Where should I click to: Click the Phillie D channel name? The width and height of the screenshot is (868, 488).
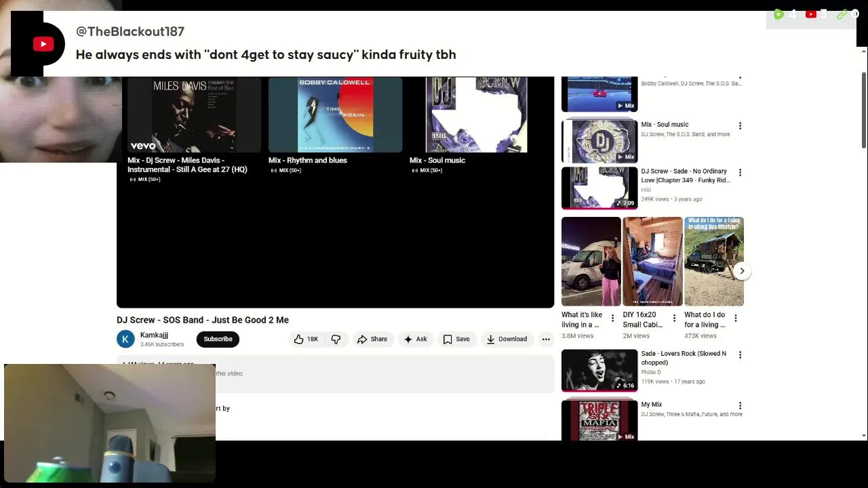pos(651,372)
